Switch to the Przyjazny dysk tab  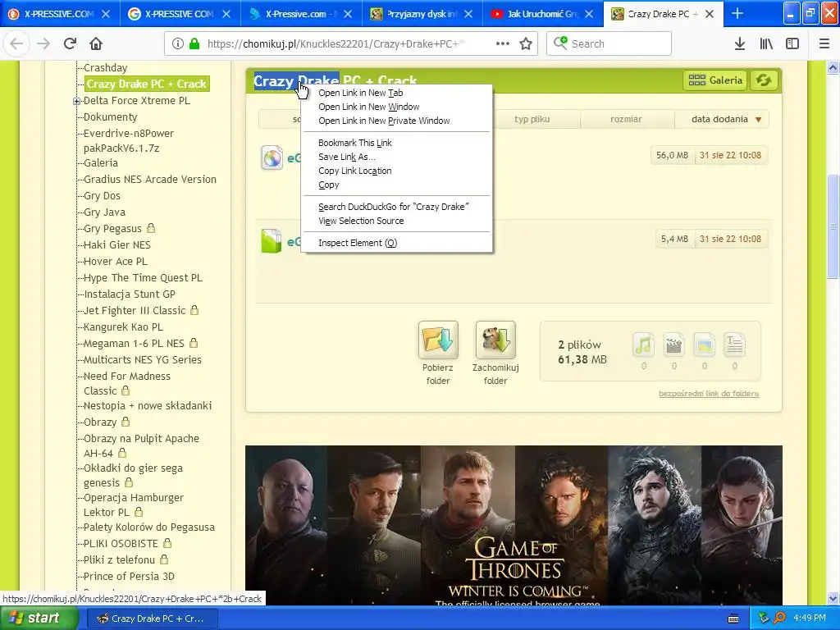pyautogui.click(x=421, y=14)
